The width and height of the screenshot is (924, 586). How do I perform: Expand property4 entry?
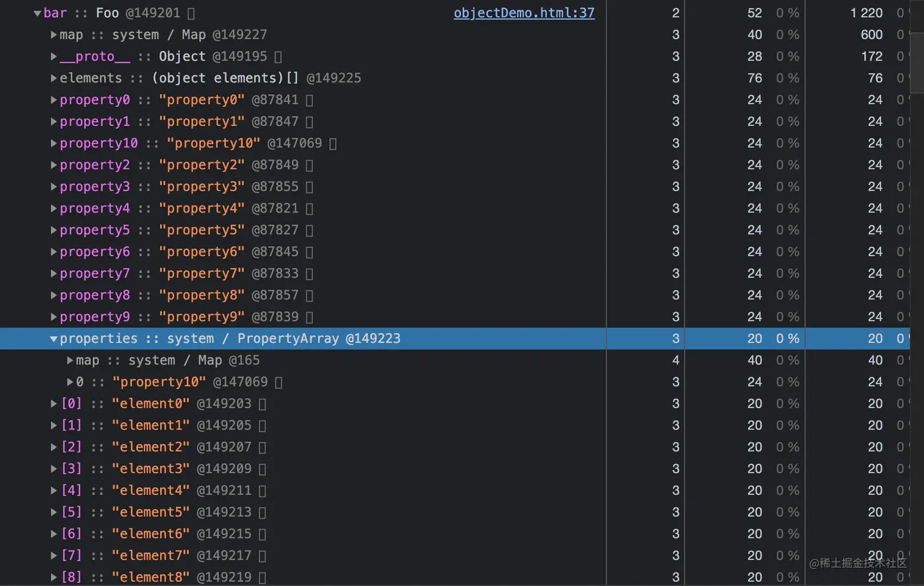(54, 208)
